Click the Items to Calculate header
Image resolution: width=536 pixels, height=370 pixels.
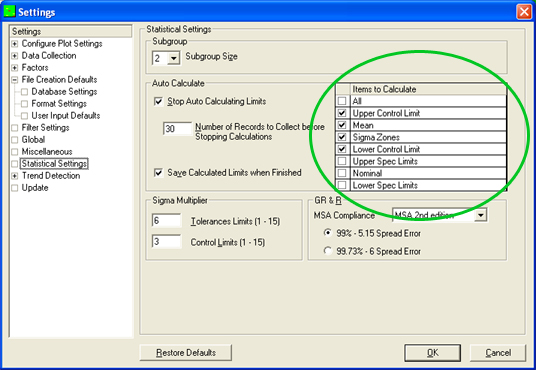[x=428, y=89]
